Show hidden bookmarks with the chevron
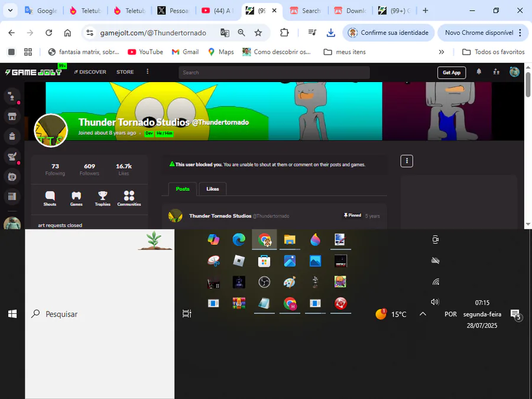 (x=442, y=52)
